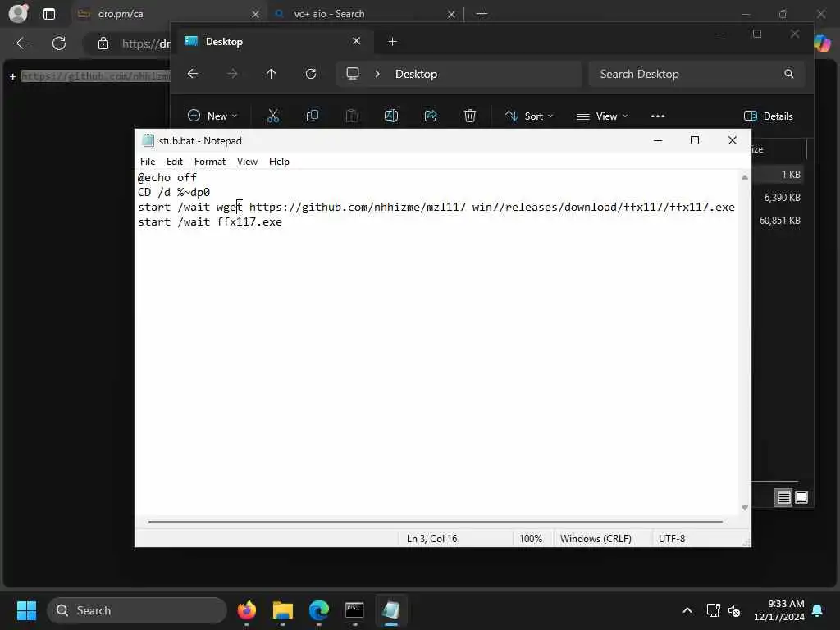Close the 'vc+ aio - Search' browser tab
The width and height of the screenshot is (840, 630).
pos(451,15)
